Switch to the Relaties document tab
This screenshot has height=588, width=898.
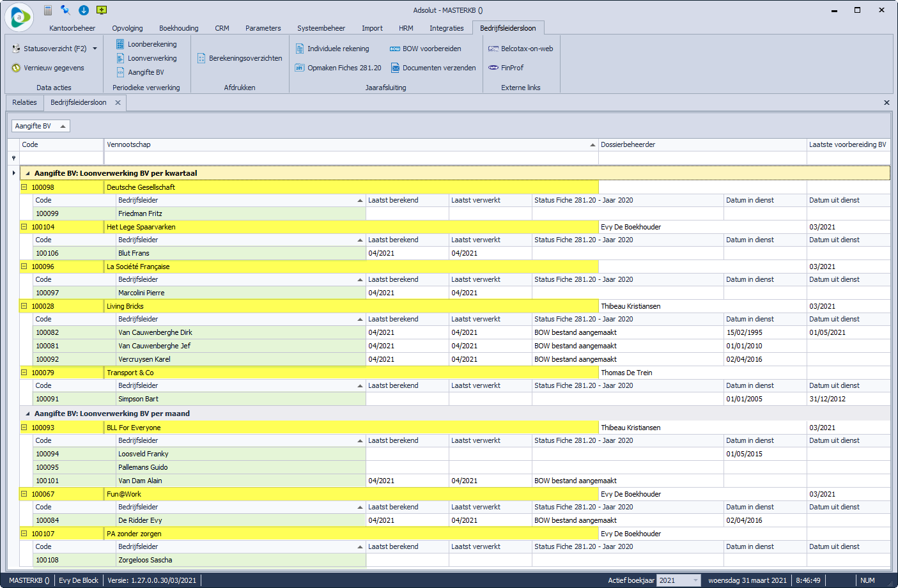[x=24, y=102]
